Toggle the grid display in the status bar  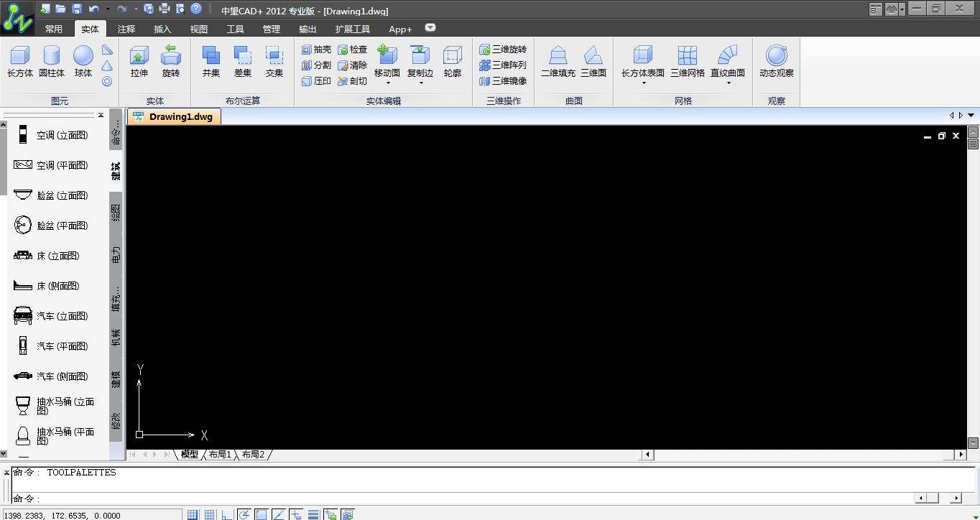pos(209,514)
